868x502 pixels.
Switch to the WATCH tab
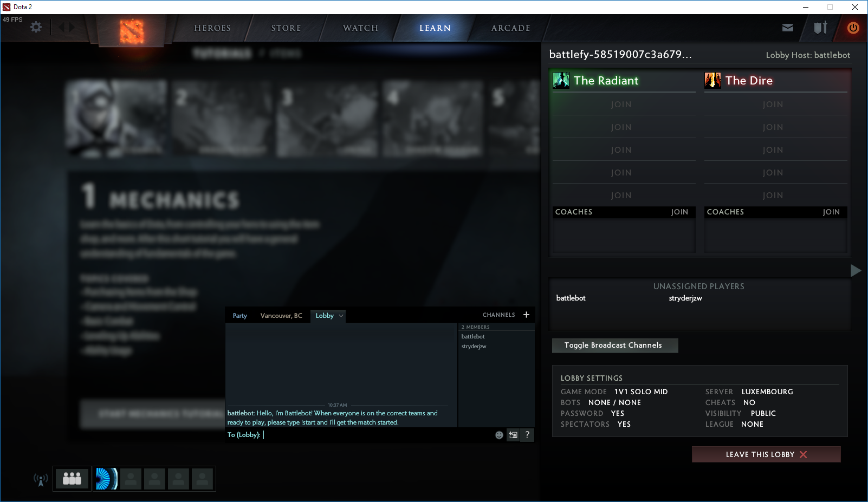point(360,28)
